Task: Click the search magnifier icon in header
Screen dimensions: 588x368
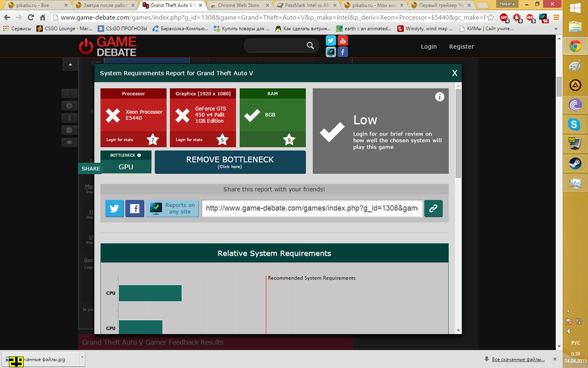Action: 310,46
